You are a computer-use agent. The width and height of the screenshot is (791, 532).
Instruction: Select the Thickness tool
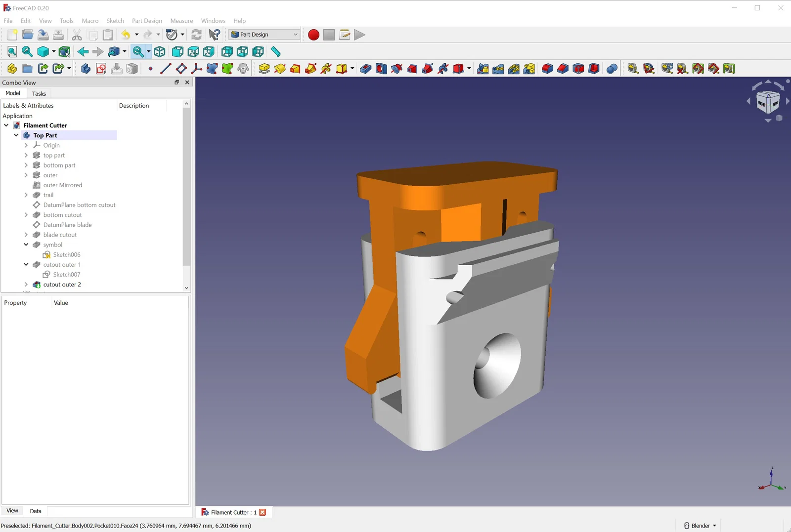pos(594,69)
